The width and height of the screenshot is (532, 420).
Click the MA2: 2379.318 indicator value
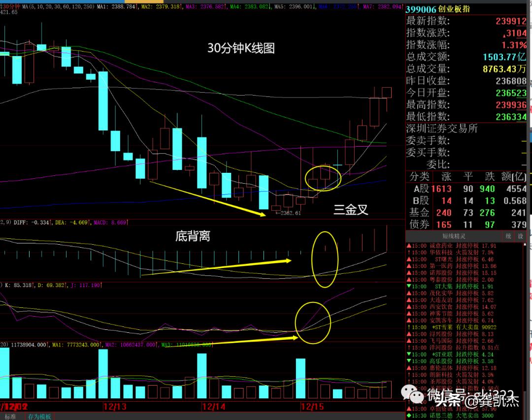162,6
